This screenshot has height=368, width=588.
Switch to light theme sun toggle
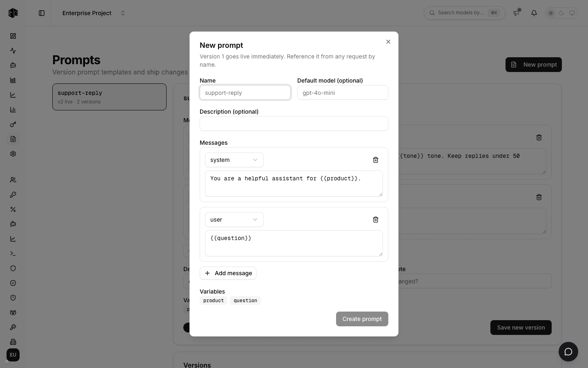pos(551,13)
